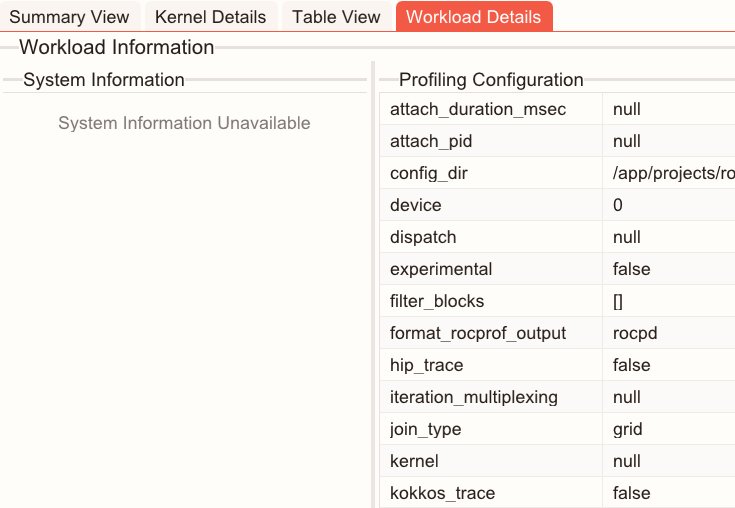The width and height of the screenshot is (735, 508).
Task: Select the attach_pid configuration key
Action: (430, 141)
